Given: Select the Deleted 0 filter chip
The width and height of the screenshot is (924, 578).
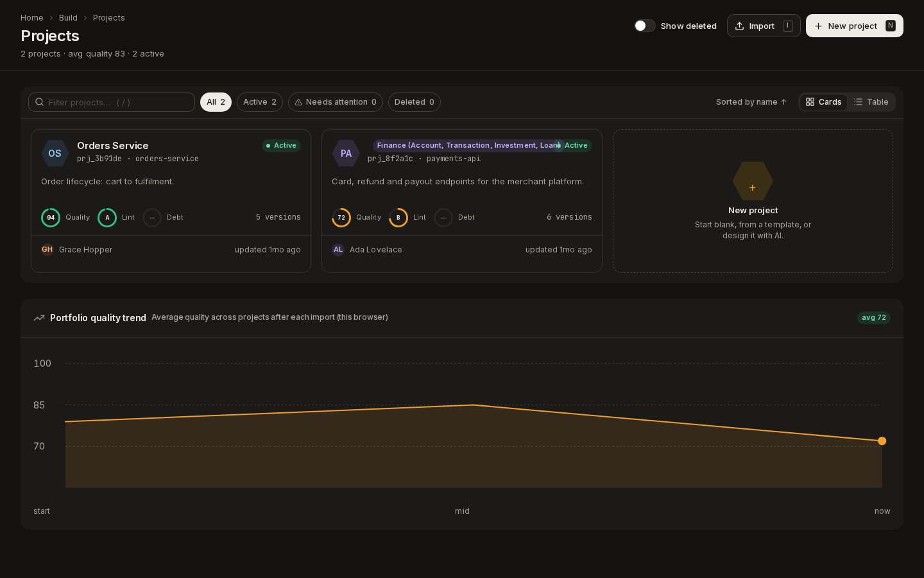Looking at the screenshot, I should coord(415,102).
